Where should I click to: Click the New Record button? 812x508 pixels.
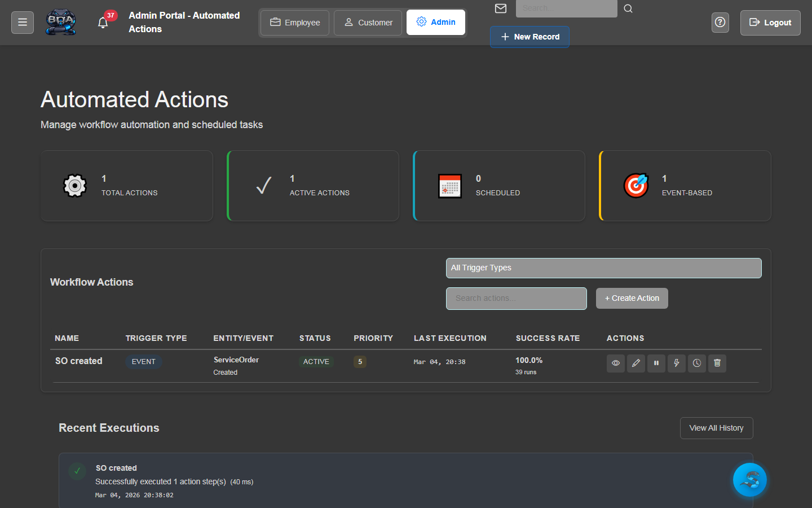pos(529,37)
